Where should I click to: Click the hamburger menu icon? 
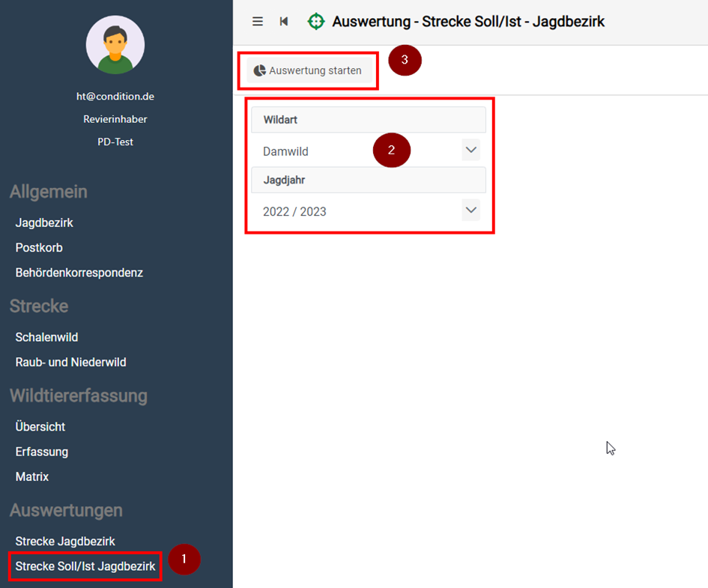(258, 22)
